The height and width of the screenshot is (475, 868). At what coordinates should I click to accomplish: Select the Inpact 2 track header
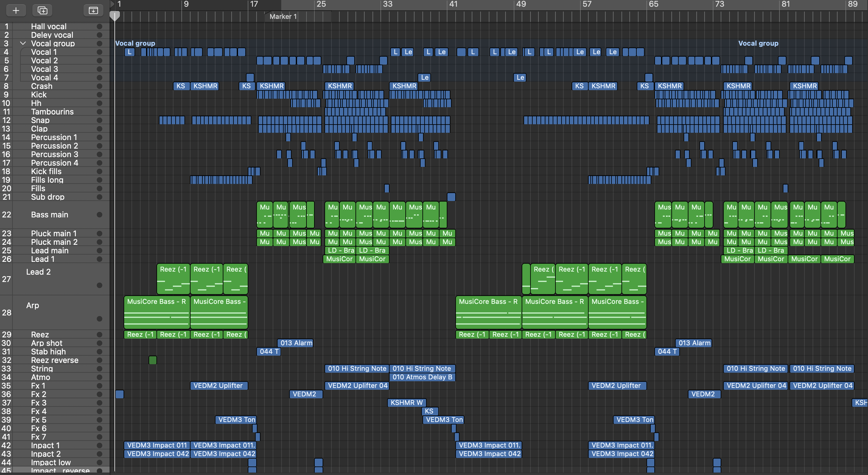pos(54,454)
